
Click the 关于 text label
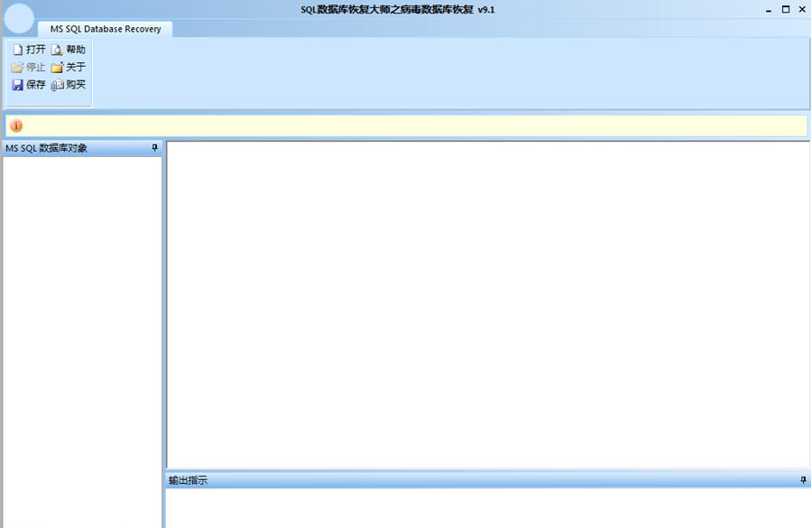76,67
